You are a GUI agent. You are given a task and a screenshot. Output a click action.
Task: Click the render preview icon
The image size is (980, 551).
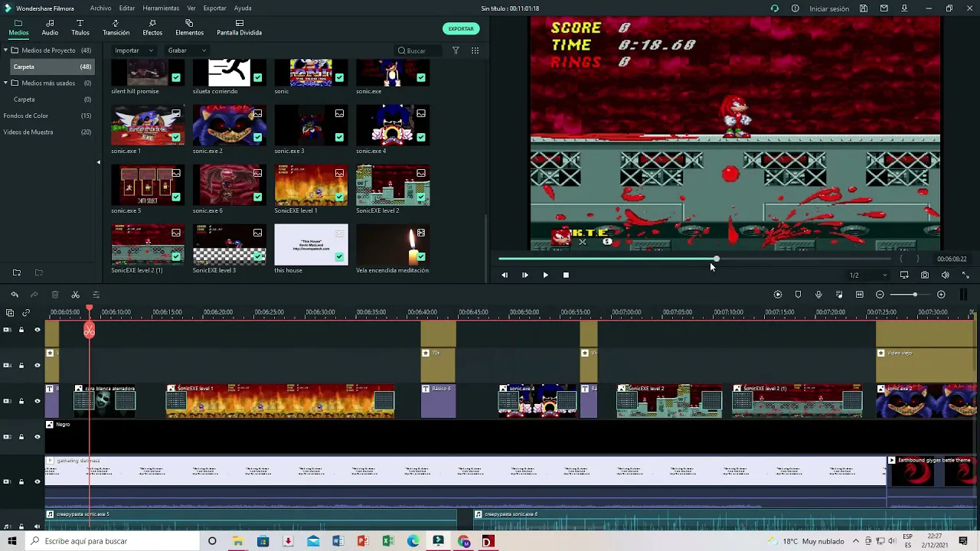[778, 295]
